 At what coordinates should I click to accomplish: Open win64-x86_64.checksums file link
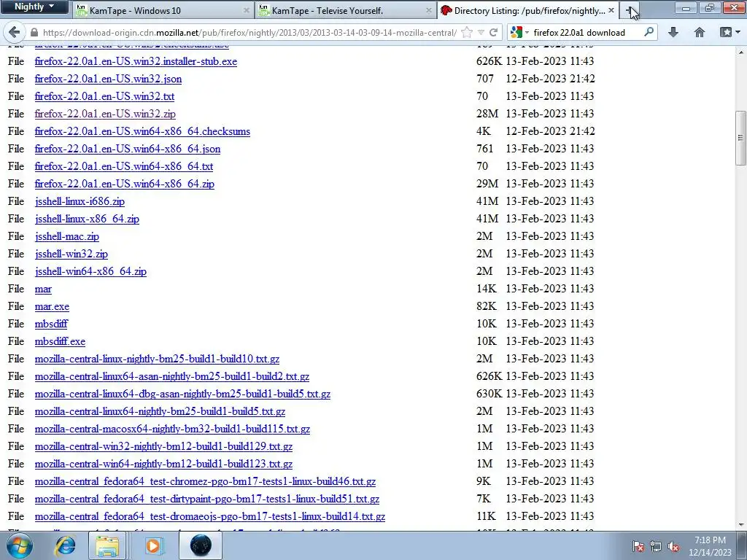[142, 131]
